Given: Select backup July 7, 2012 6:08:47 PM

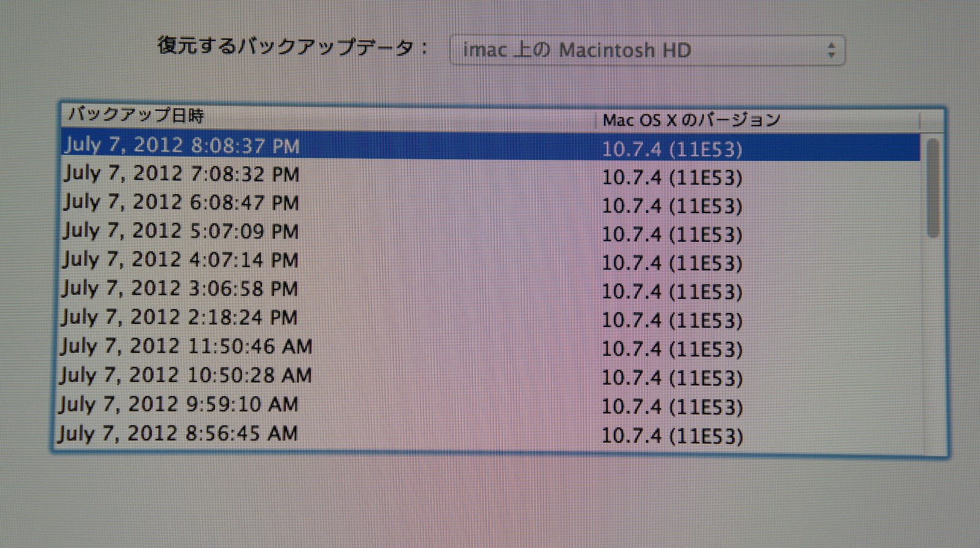Looking at the screenshot, I should [490, 205].
